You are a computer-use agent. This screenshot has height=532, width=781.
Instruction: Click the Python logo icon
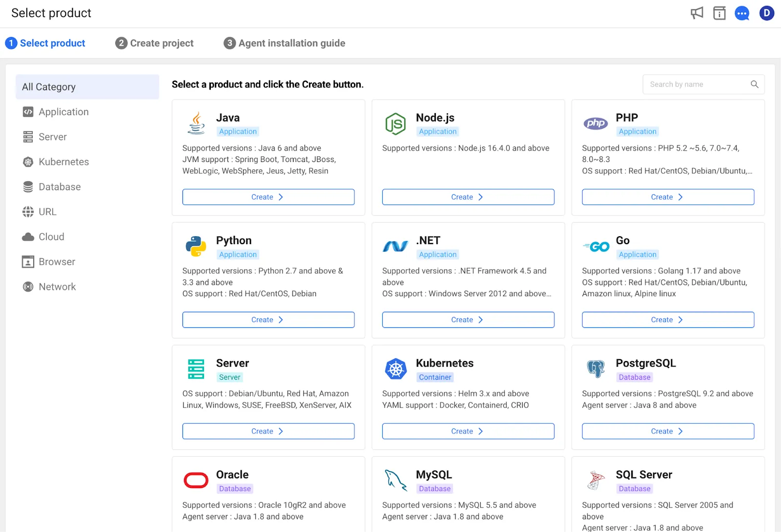196,246
